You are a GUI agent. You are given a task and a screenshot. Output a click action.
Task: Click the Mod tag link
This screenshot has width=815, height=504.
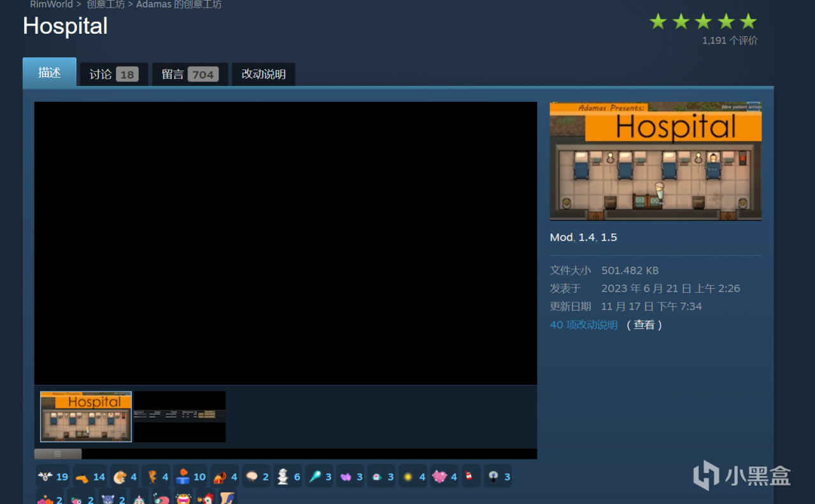coord(562,237)
